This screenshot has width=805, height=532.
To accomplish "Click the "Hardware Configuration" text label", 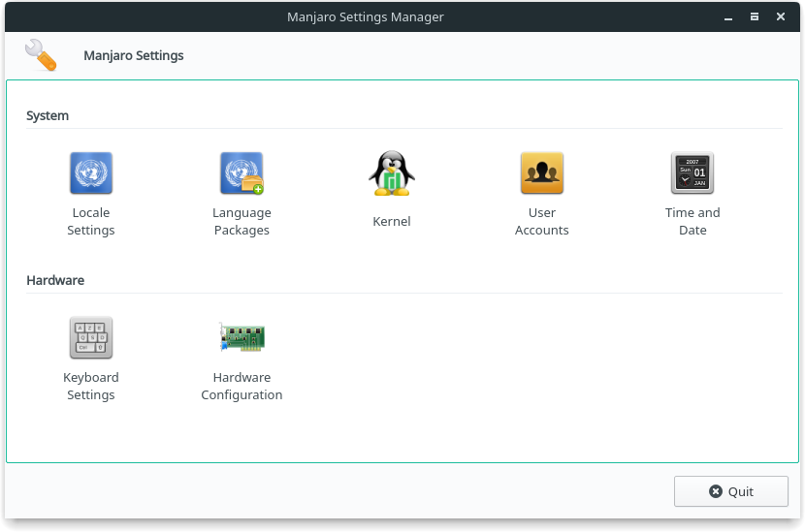I will 241,387.
